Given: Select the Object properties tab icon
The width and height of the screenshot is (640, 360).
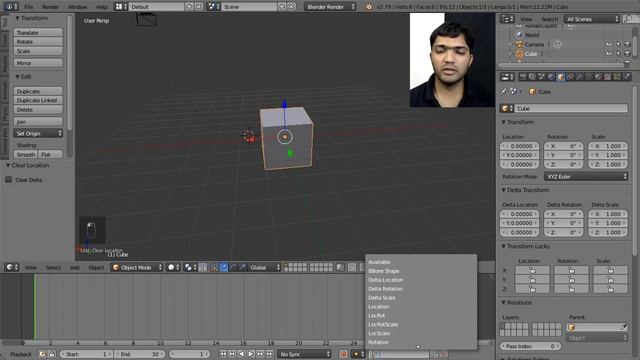Looking at the screenshot, I should [560, 77].
